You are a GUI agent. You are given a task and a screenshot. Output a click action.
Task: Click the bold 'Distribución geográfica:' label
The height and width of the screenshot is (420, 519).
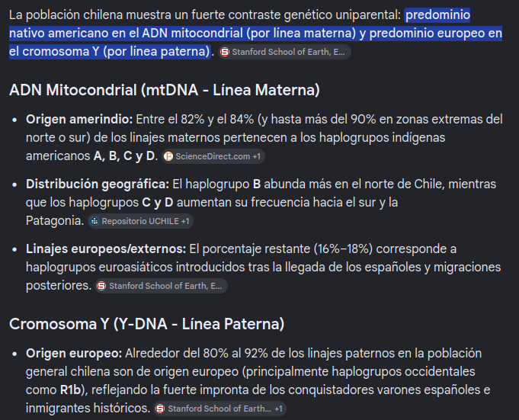click(98, 184)
